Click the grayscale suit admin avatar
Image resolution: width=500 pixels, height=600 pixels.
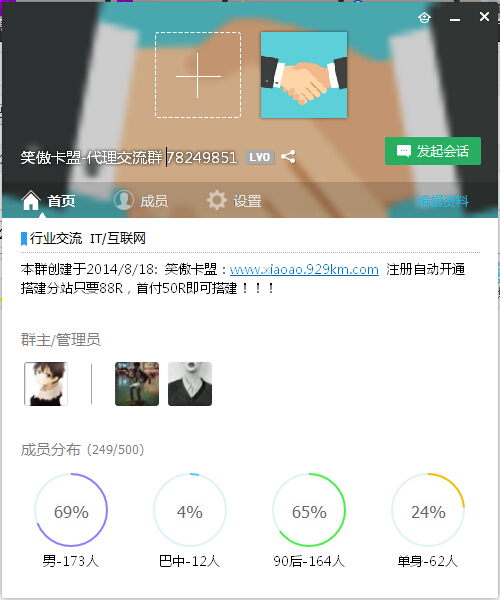pos(190,384)
